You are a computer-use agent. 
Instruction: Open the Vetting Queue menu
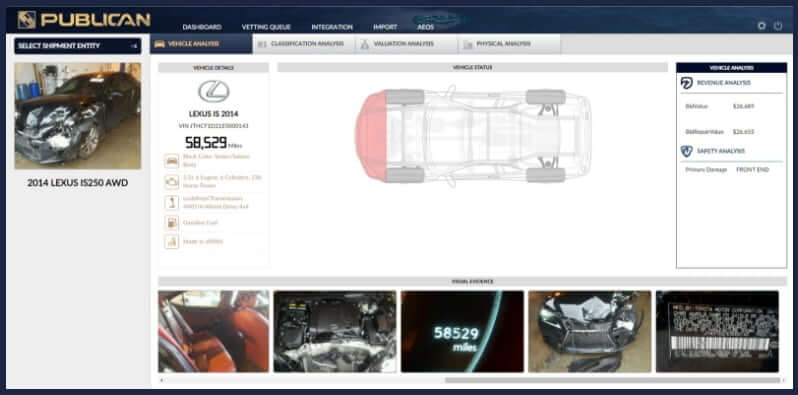(x=266, y=27)
